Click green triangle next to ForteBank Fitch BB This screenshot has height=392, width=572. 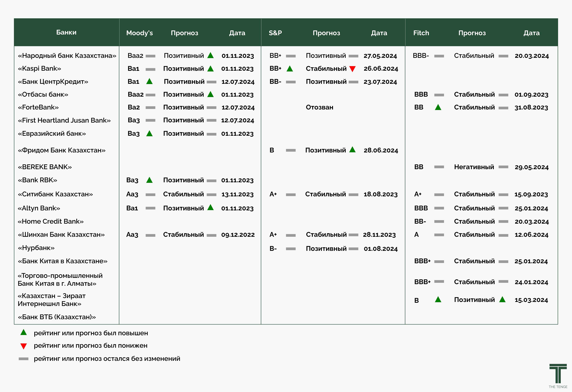[438, 107]
